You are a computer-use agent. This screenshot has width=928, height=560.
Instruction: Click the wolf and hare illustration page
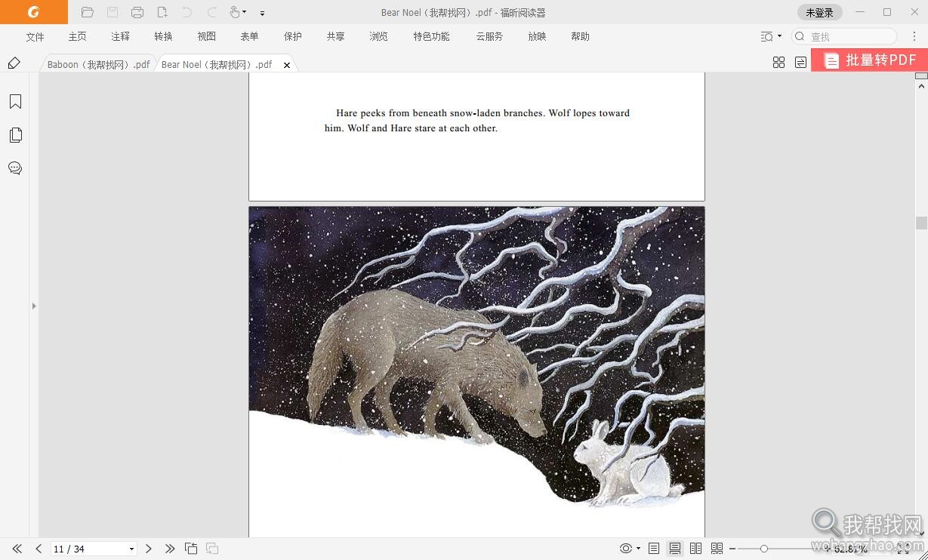pos(476,371)
